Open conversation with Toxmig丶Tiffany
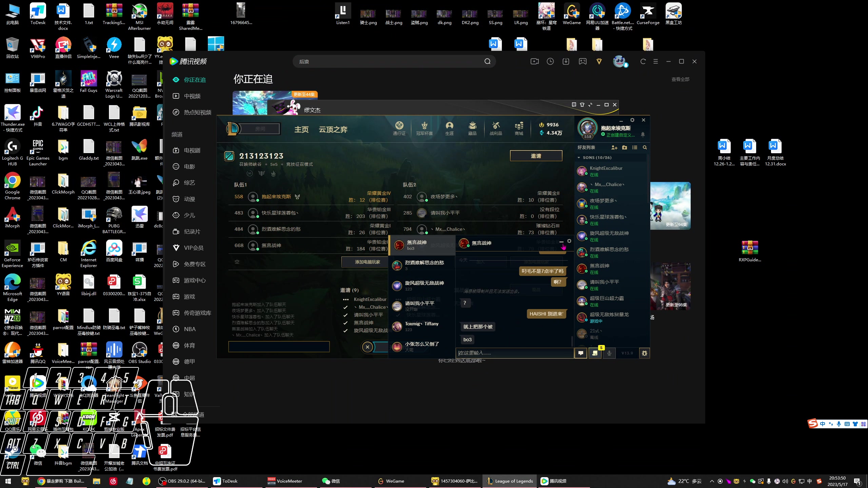This screenshot has width=868, height=488. (x=421, y=326)
